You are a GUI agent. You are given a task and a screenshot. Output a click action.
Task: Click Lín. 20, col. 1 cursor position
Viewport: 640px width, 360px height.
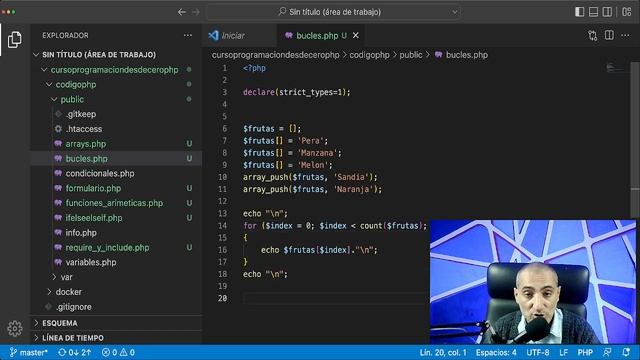point(443,352)
